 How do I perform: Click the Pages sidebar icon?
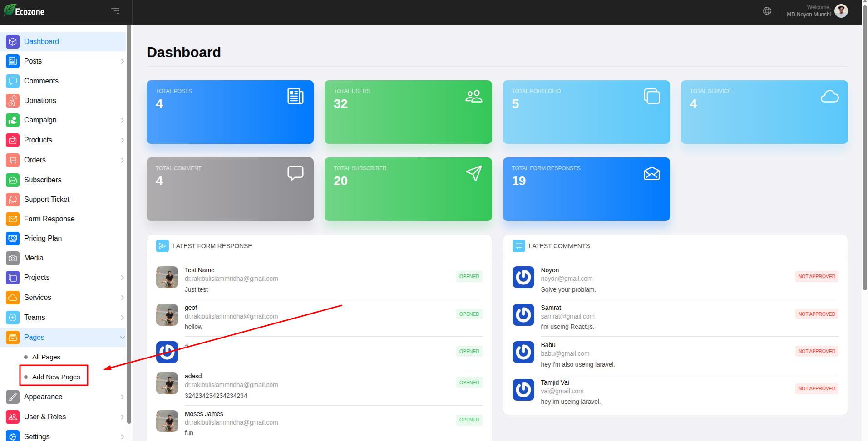[13, 338]
